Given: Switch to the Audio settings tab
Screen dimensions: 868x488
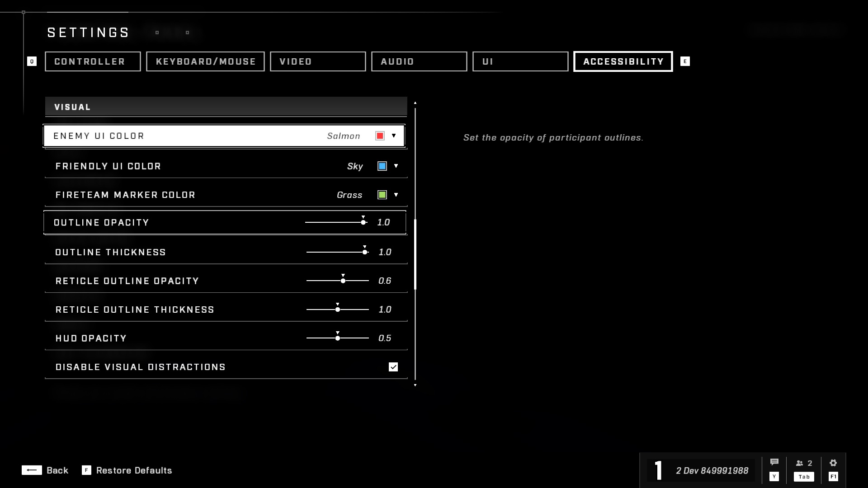Looking at the screenshot, I should click(x=419, y=61).
